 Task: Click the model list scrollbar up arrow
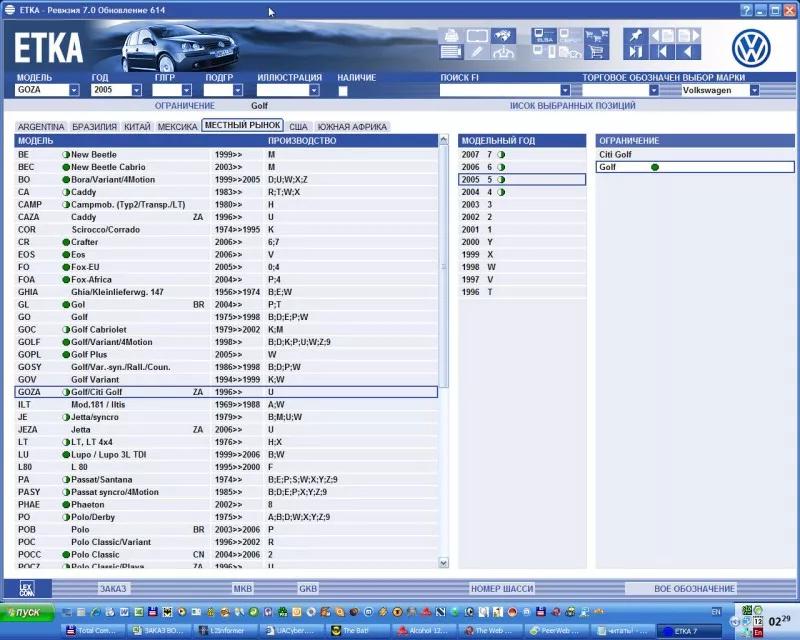pyautogui.click(x=443, y=139)
